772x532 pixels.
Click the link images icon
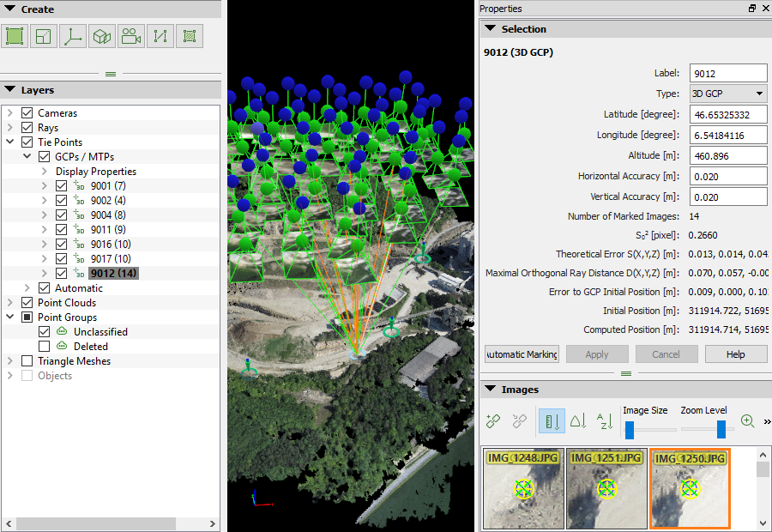491,420
